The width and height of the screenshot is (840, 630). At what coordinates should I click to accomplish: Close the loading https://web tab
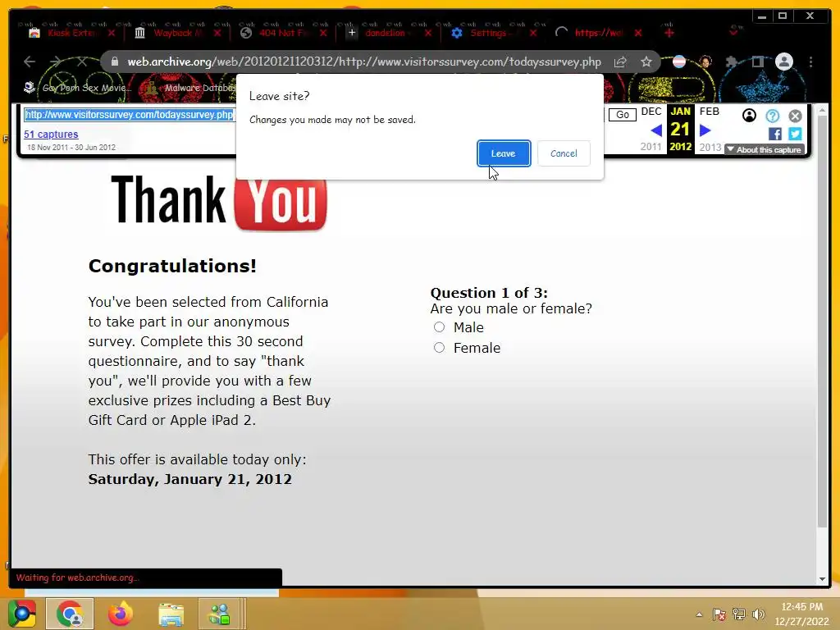pos(638,33)
